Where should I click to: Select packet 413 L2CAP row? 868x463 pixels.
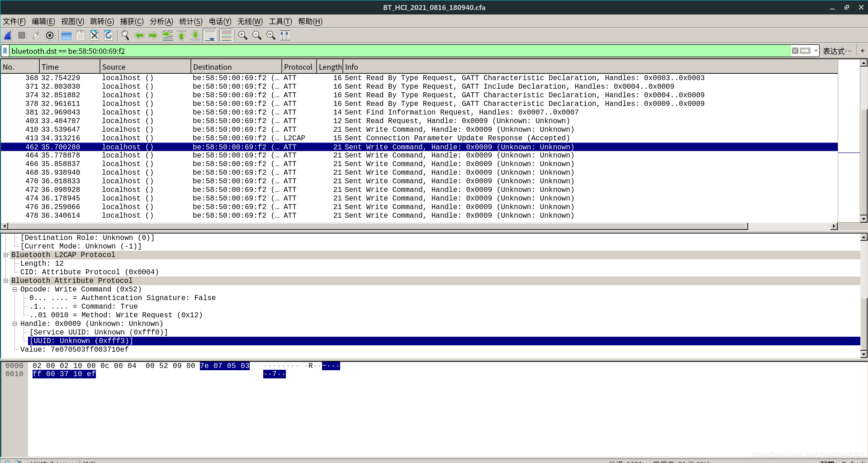point(419,138)
